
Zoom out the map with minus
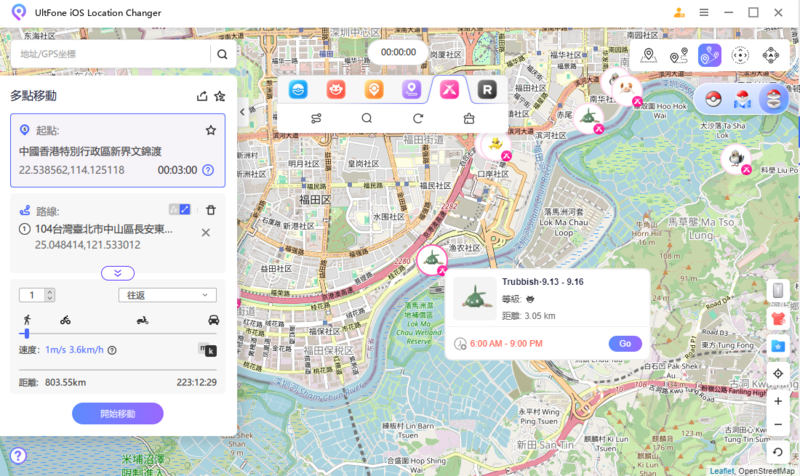point(778,424)
